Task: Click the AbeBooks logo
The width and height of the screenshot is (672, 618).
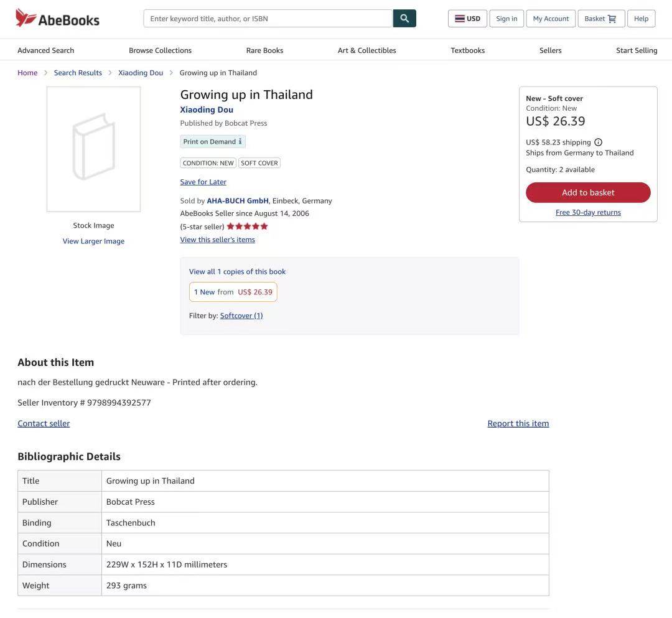Action: pyautogui.click(x=57, y=19)
